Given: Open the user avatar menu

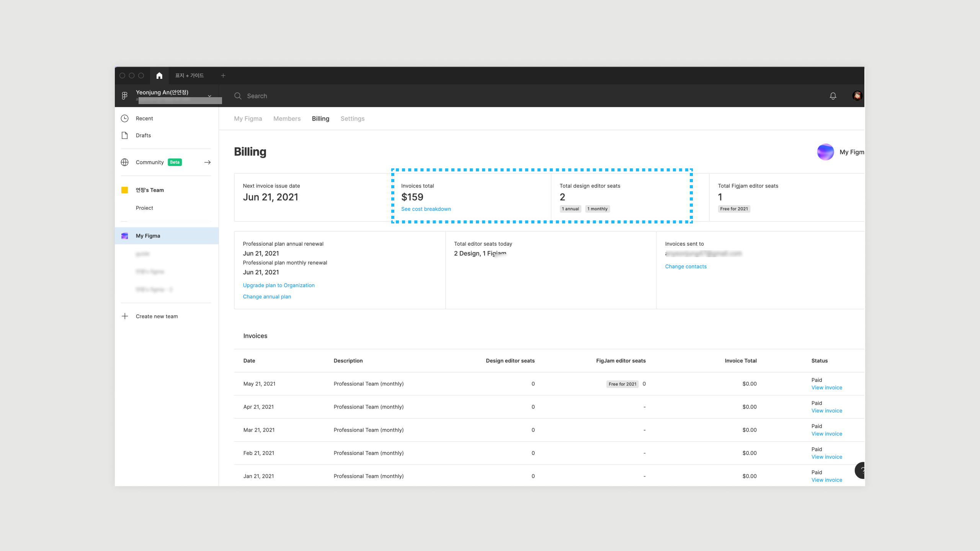Looking at the screenshot, I should (857, 96).
